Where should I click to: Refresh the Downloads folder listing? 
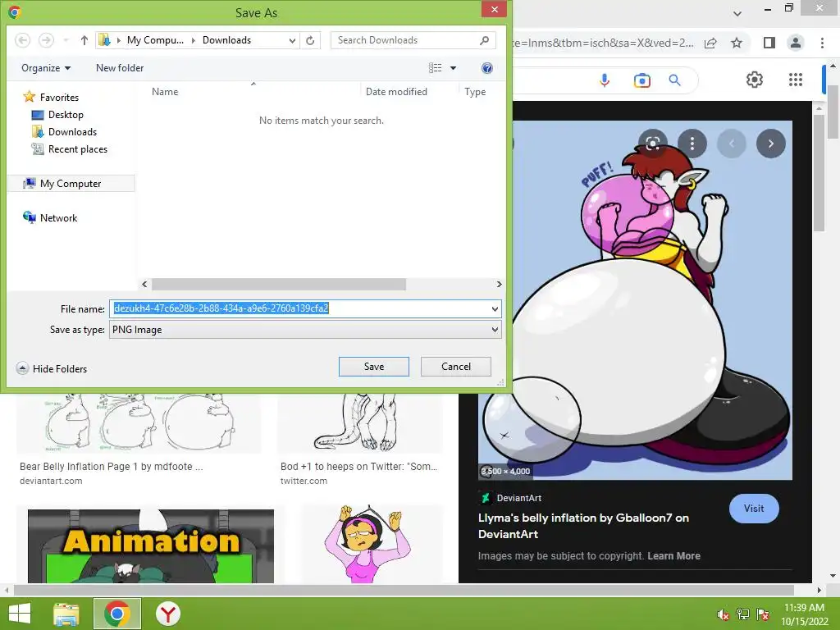pos(310,40)
